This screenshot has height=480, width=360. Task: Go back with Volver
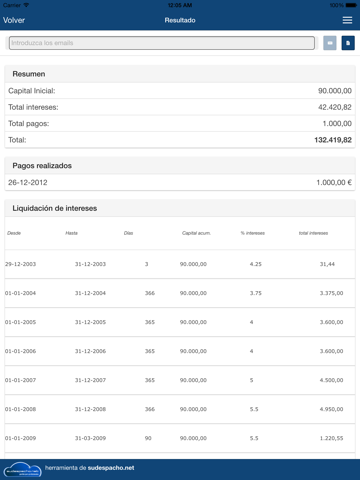pos(14,20)
